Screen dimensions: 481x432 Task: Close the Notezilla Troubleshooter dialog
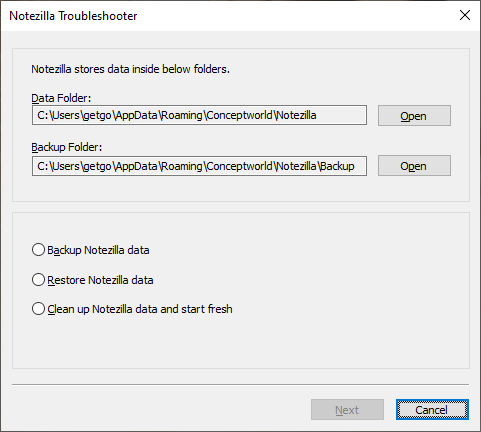click(x=465, y=15)
